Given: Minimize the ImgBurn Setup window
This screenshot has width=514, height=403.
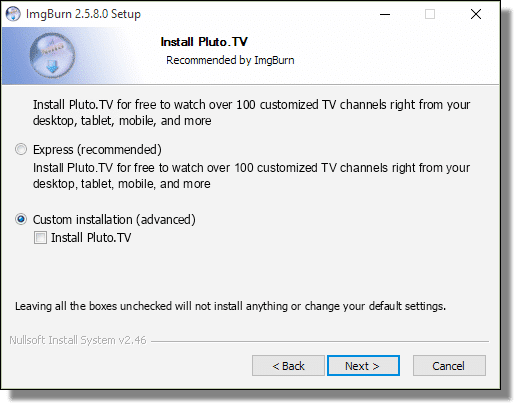Looking at the screenshot, I should [385, 14].
